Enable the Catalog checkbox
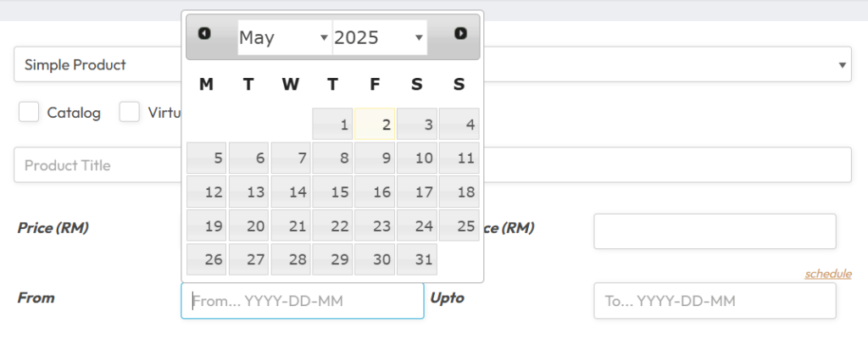The width and height of the screenshot is (868, 345). pyautogui.click(x=29, y=112)
